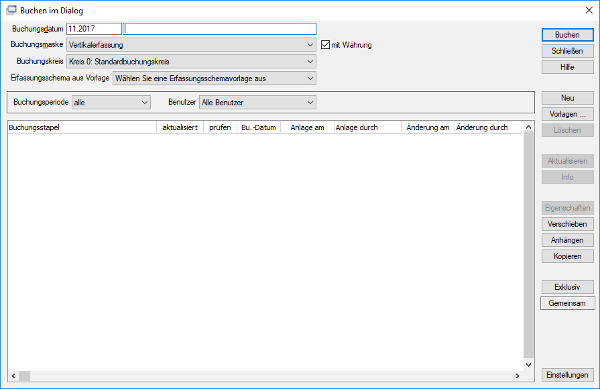Image resolution: width=600 pixels, height=389 pixels.
Task: Click horizontal scrollbar right arrow
Action: [517, 376]
